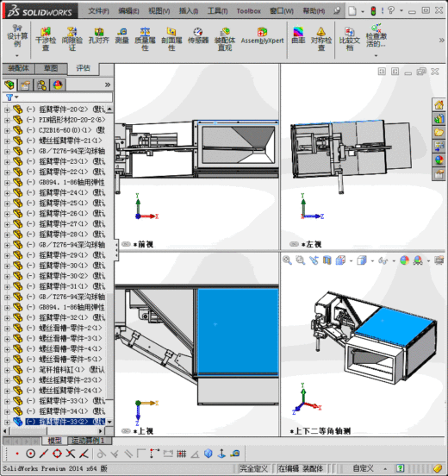Image resolution: width=448 pixels, height=476 pixels.
Task: Expand the 笔杆推料缸<1> tree node
Action: click(7, 370)
